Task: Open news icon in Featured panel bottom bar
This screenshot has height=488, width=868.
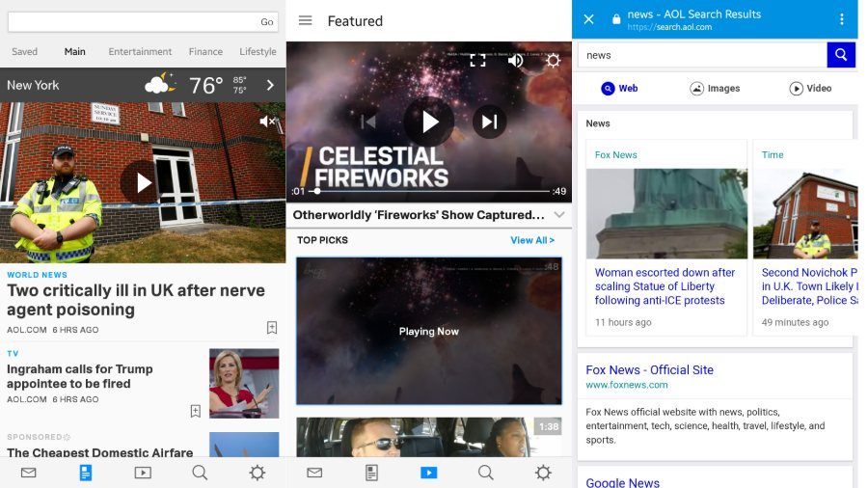Action: [371, 473]
